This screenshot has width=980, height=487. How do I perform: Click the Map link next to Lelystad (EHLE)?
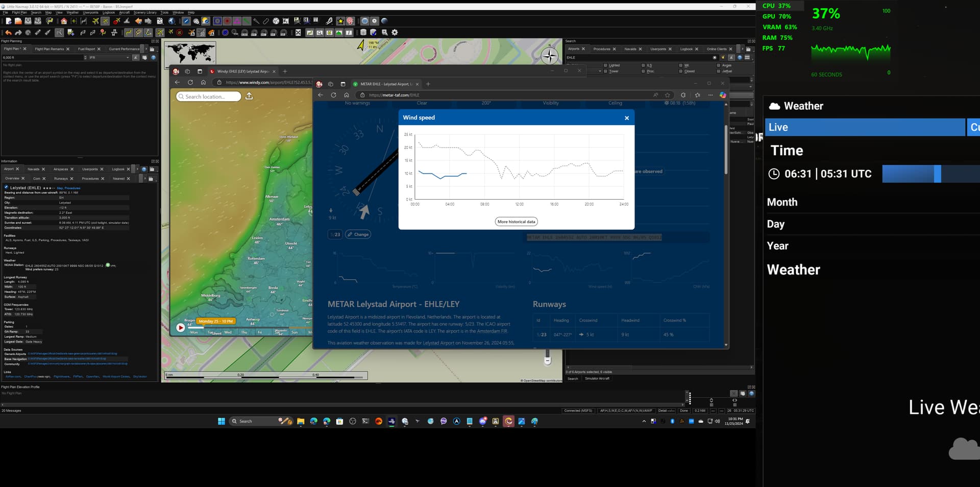[x=60, y=188]
